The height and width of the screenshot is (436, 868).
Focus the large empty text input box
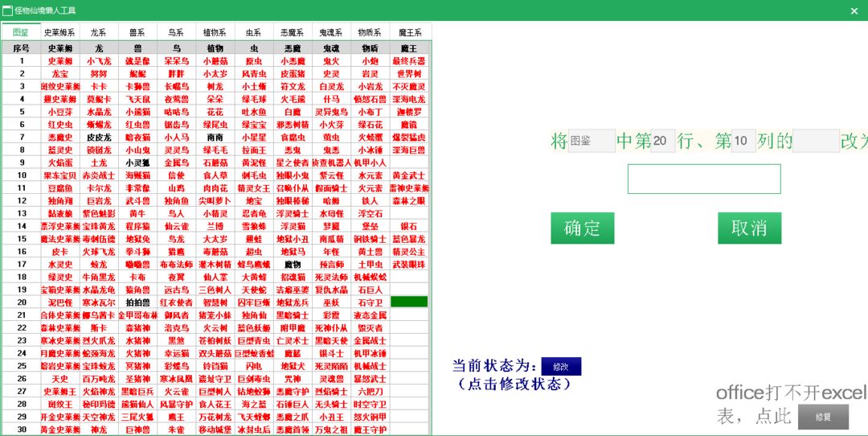coord(704,179)
